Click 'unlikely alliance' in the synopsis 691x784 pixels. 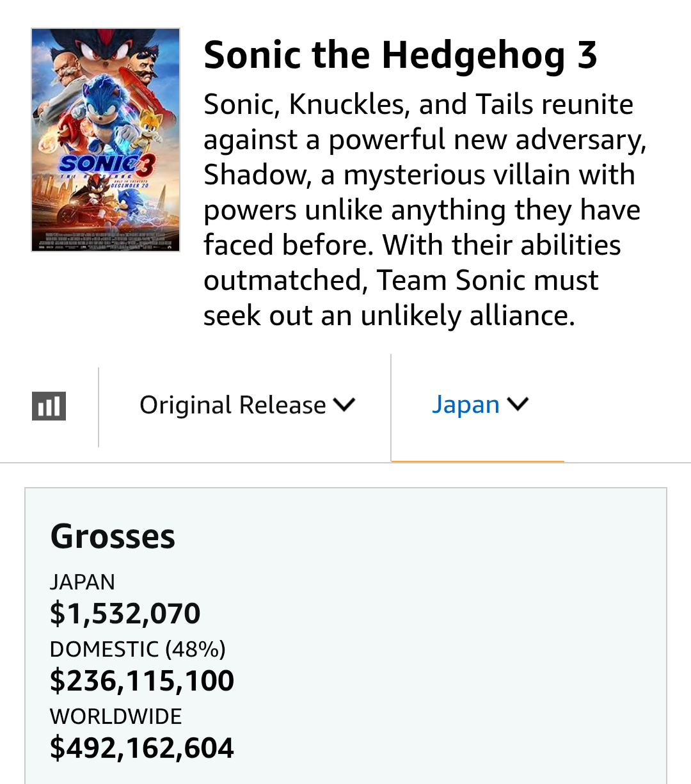point(466,316)
